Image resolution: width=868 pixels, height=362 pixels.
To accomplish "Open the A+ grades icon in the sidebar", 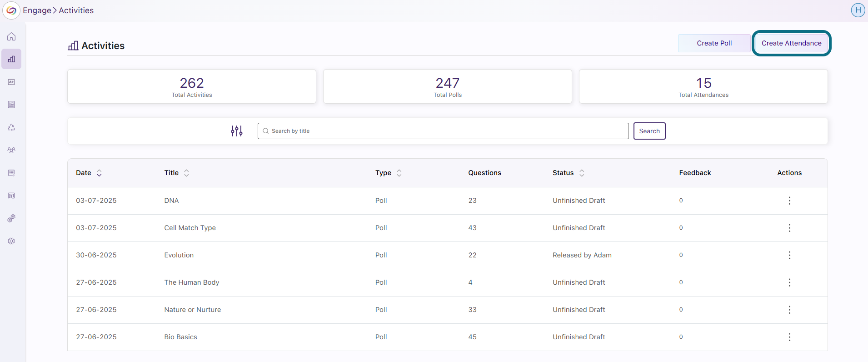I will pyautogui.click(x=11, y=82).
